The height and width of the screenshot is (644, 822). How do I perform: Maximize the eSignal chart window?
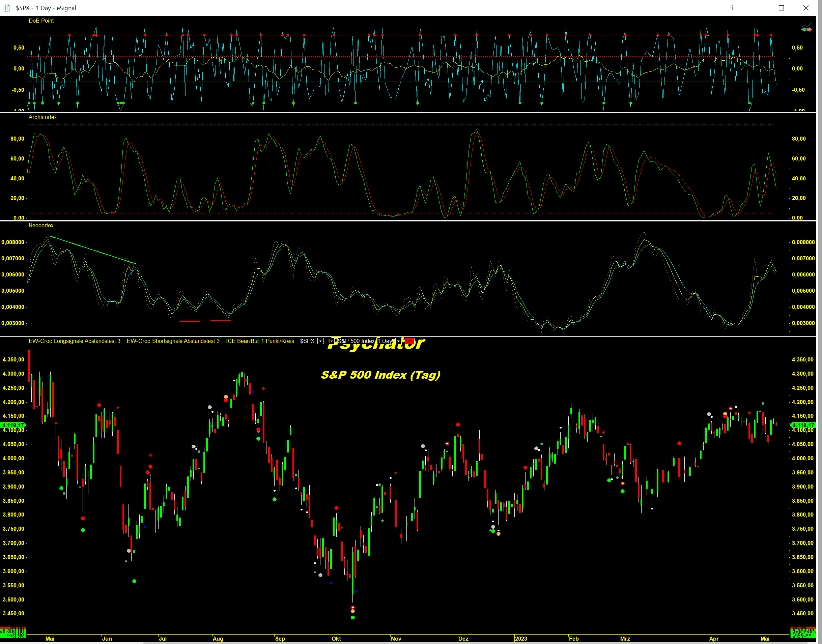(x=781, y=8)
